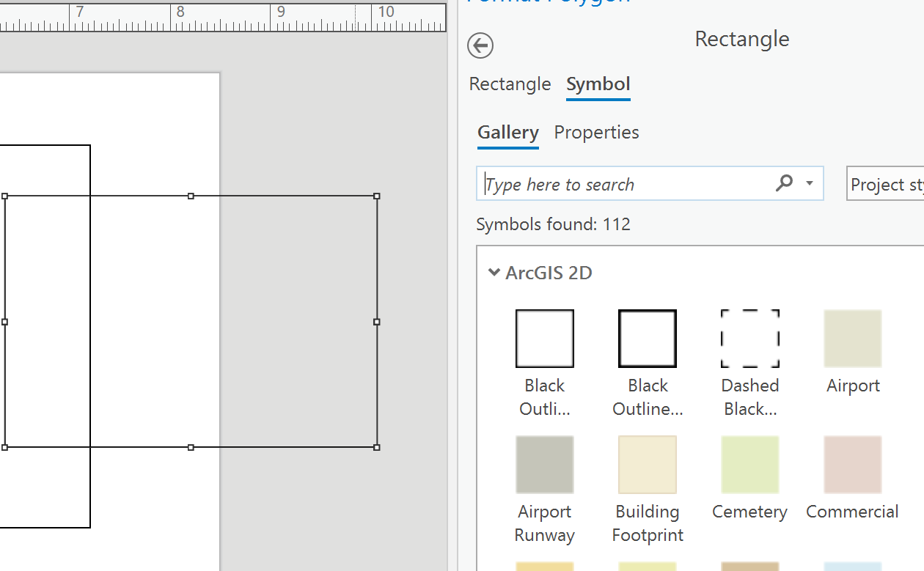Select the Commercial symbol swatch
The height and width of the screenshot is (571, 924).
[853, 465]
